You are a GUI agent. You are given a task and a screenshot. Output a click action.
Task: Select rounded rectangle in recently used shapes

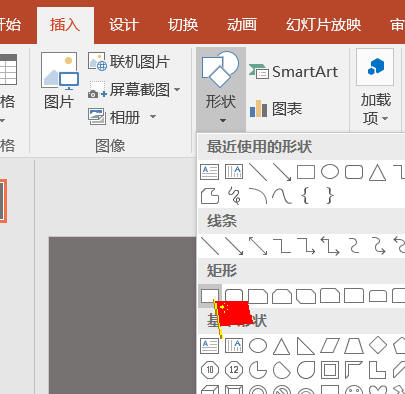354,172
